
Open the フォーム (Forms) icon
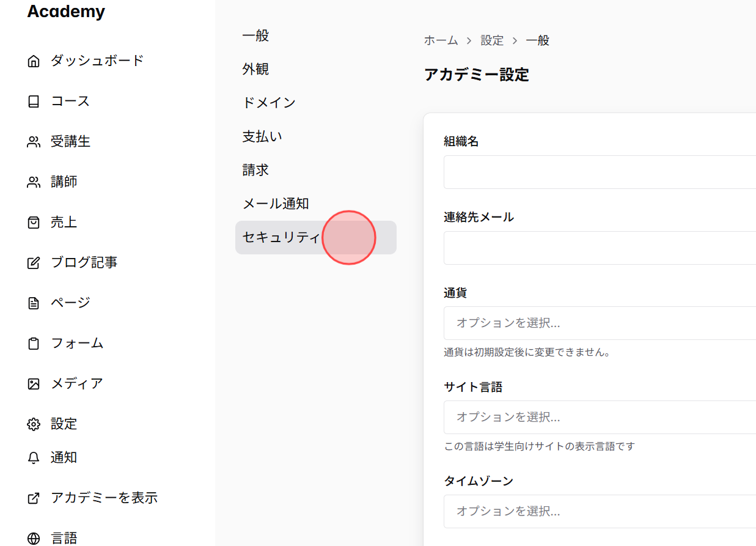click(34, 342)
